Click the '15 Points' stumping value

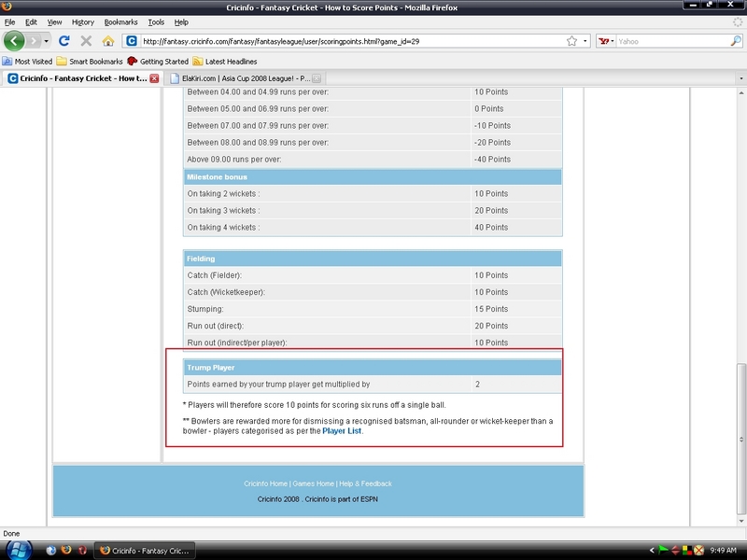coord(491,309)
